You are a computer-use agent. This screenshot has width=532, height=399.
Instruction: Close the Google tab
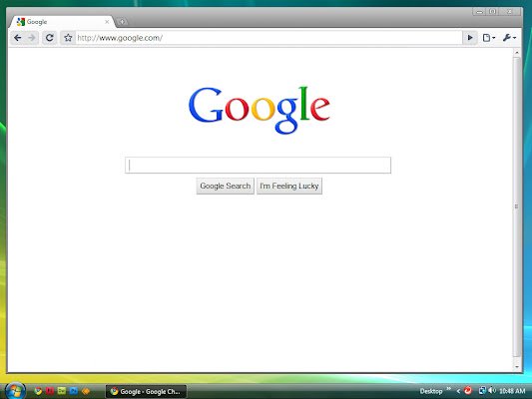(107, 22)
